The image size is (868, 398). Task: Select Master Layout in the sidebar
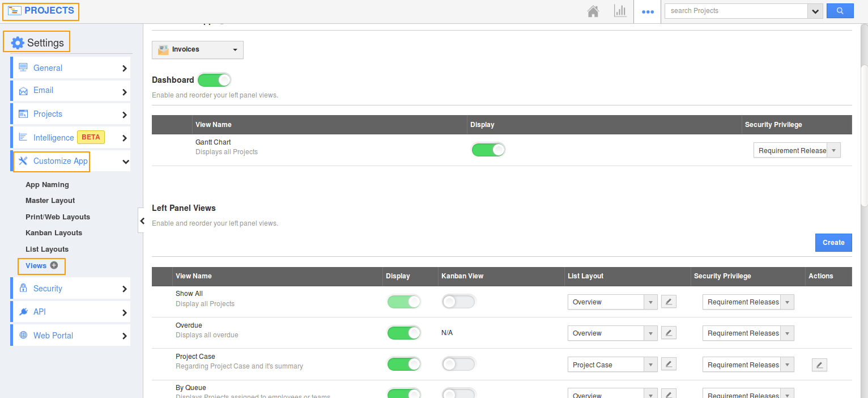click(x=50, y=200)
